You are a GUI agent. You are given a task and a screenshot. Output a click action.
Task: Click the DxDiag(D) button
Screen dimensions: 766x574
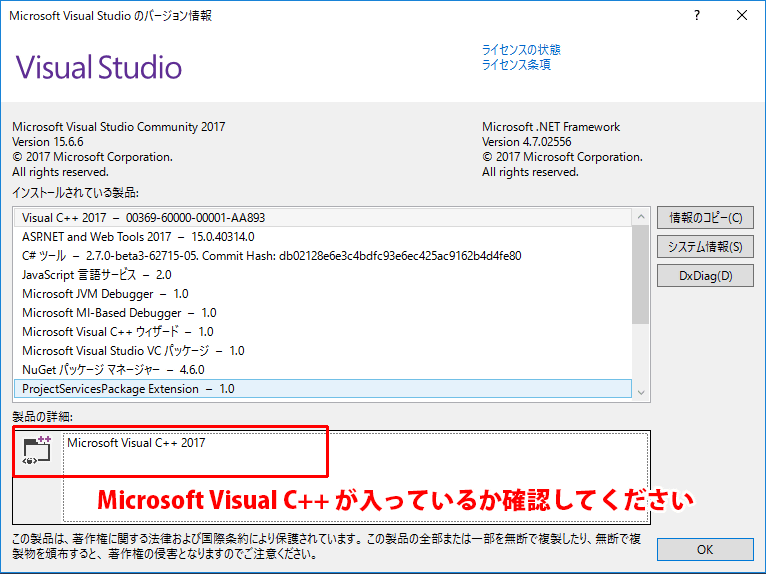click(x=705, y=276)
